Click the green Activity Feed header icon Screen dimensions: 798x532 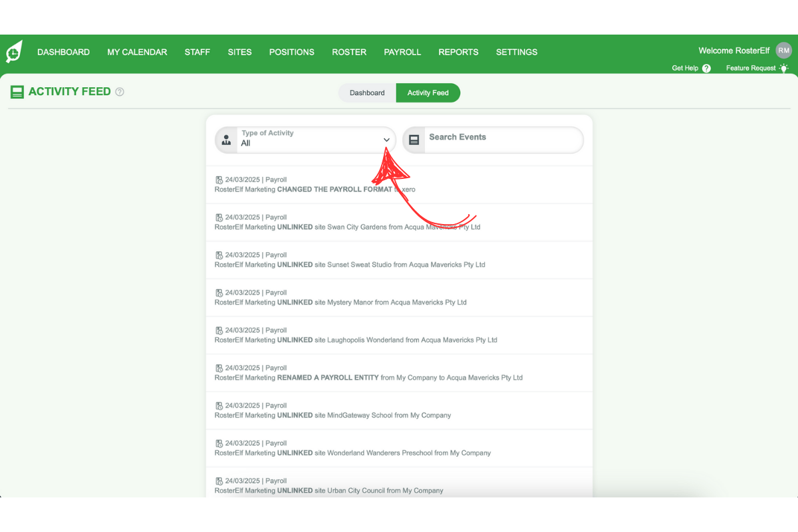click(x=17, y=92)
